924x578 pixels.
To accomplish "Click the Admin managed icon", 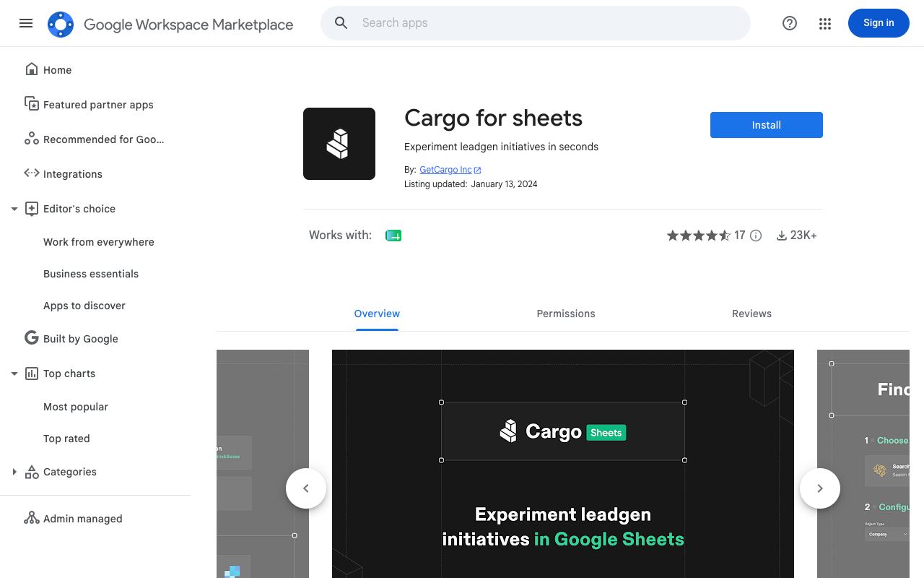I will click(x=32, y=517).
